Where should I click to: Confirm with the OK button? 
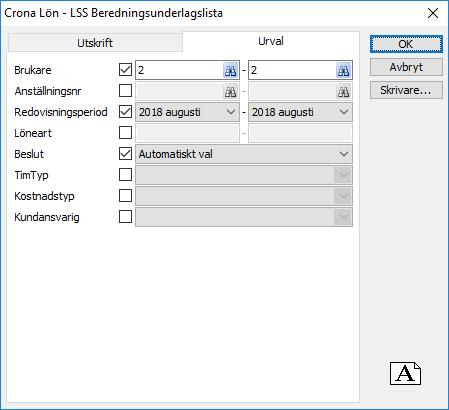pyautogui.click(x=406, y=44)
